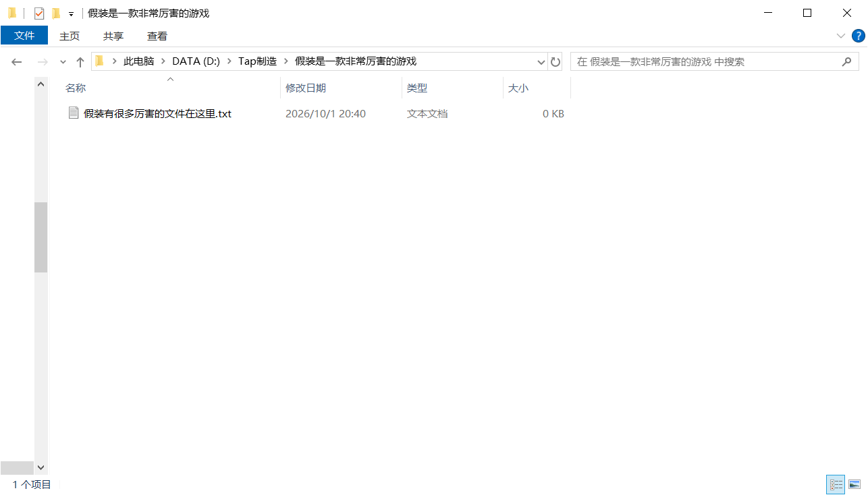Click the text document icon of the txt file
Viewport: 868px width, 495px height.
[x=74, y=113]
